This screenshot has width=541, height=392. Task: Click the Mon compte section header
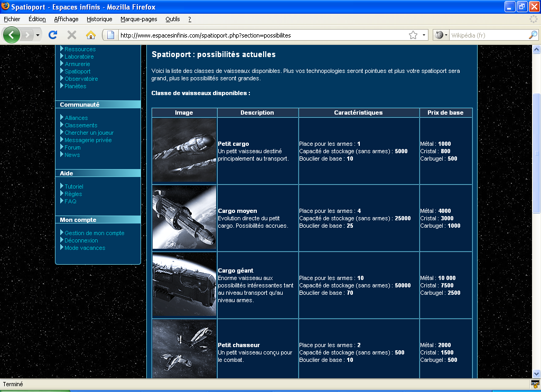point(98,220)
